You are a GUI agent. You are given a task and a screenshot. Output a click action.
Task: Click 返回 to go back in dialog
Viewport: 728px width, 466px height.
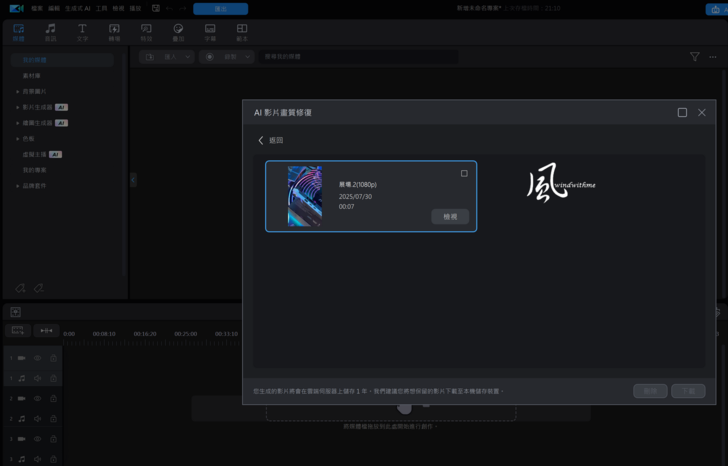(x=271, y=141)
